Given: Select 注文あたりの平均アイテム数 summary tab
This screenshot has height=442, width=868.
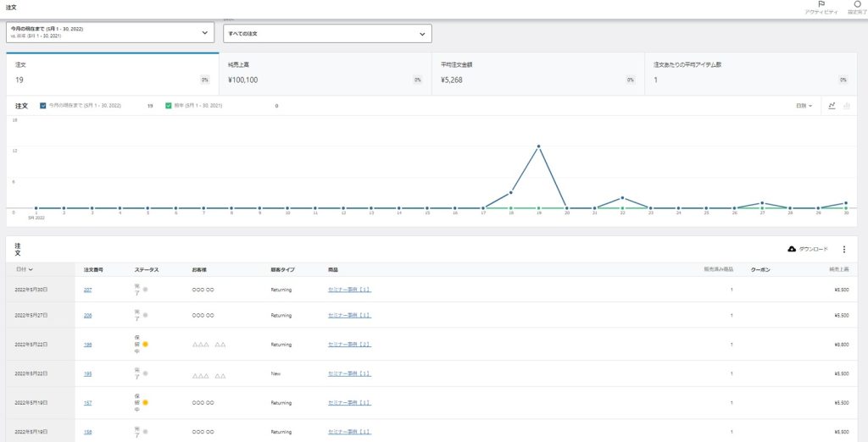Looking at the screenshot, I should click(x=750, y=73).
